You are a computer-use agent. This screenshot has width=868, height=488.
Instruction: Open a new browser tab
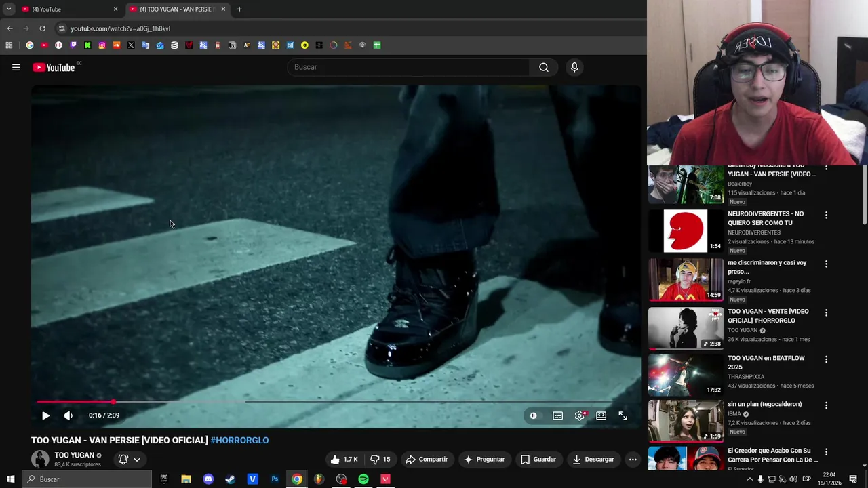(x=239, y=9)
